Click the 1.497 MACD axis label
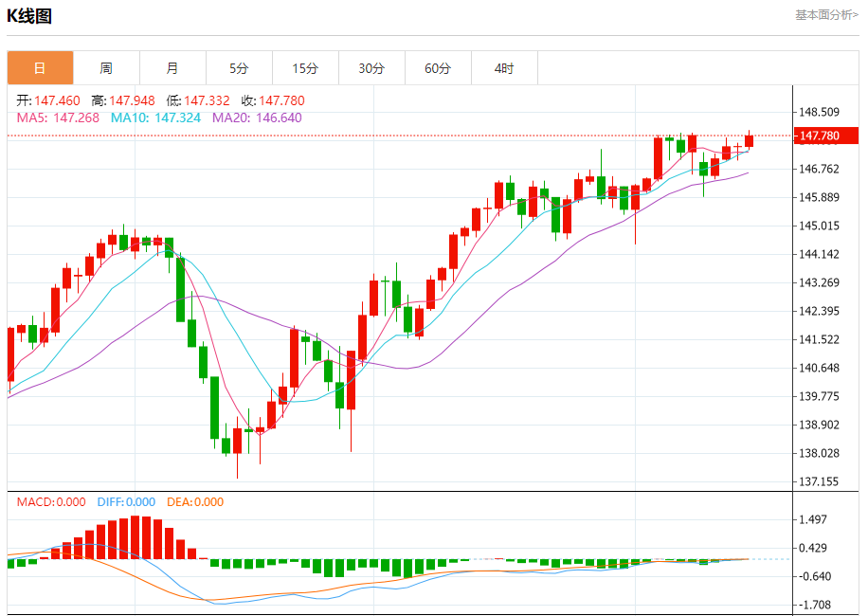 813,519
